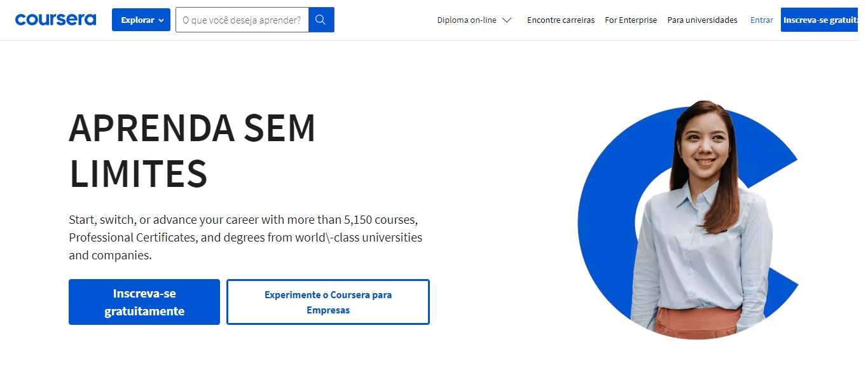Viewport: 868px width, 391px height.
Task: Click the down arrow beside Diploma on-line
Action: pos(507,20)
